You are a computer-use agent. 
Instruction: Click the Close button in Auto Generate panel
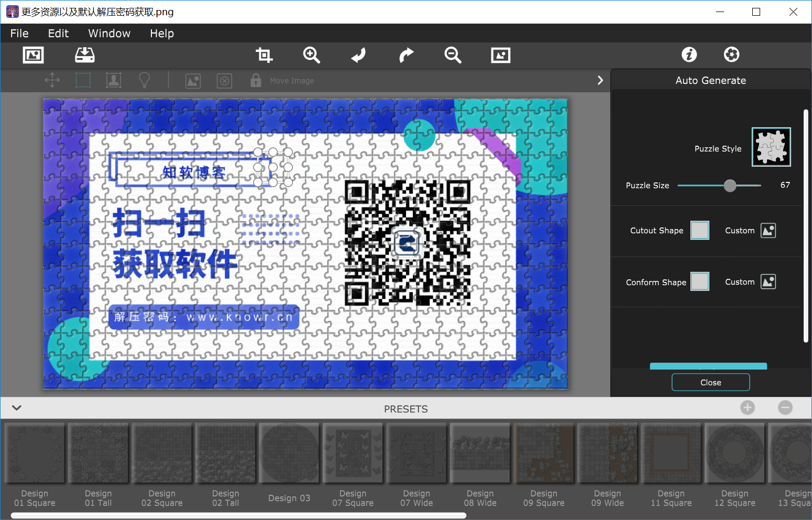point(711,382)
